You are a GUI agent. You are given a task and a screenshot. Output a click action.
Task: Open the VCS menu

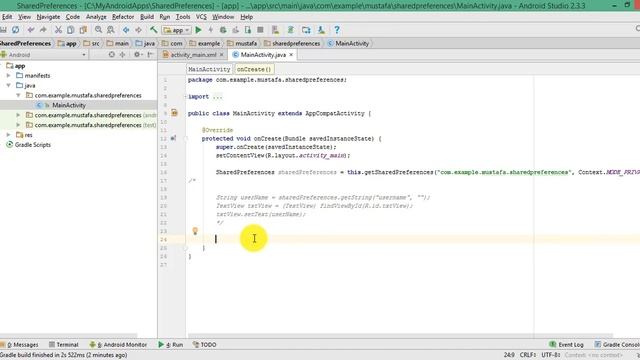[x=201, y=17]
